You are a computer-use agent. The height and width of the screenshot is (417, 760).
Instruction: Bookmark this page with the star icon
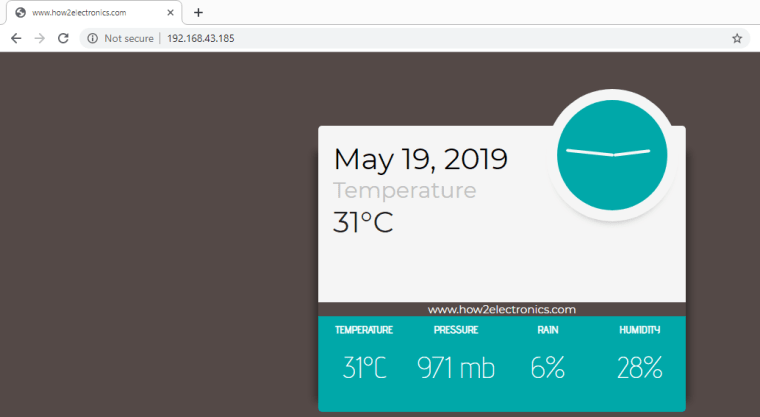point(737,38)
